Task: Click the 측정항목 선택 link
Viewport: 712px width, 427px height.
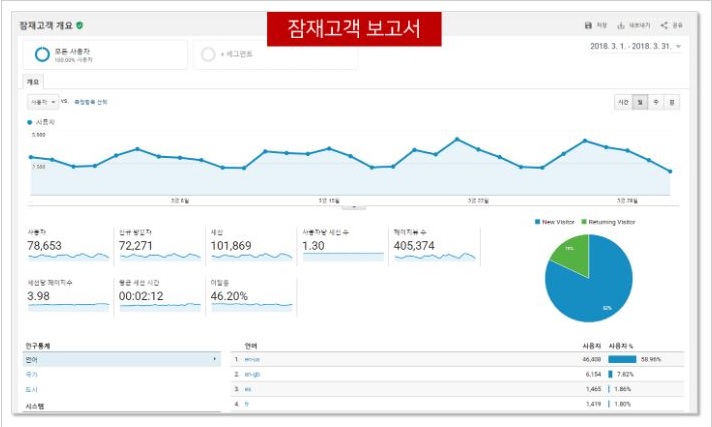Action: [x=90, y=102]
